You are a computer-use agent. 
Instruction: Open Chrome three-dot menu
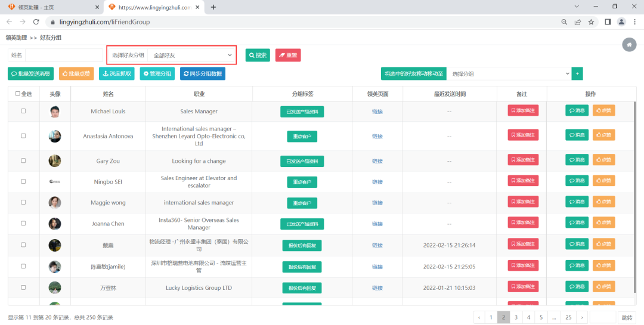pyautogui.click(x=634, y=22)
